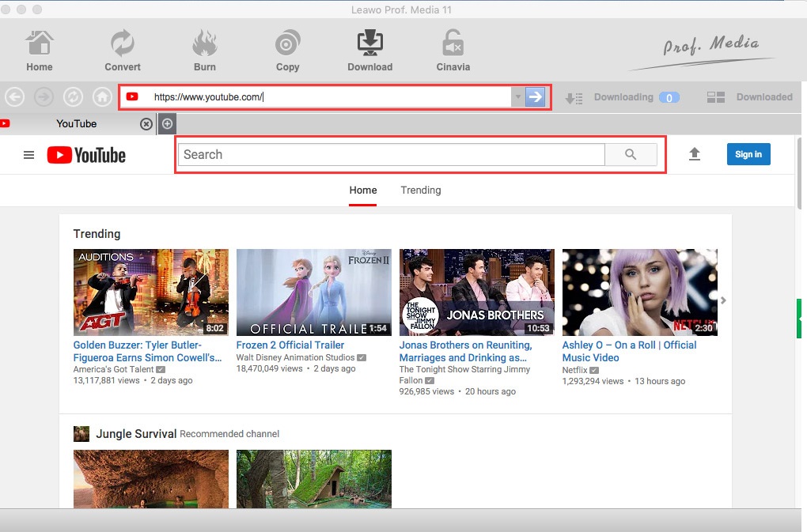Viewport: 807px width, 532px height.
Task: Close the YouTube browser tab
Action: (146, 124)
